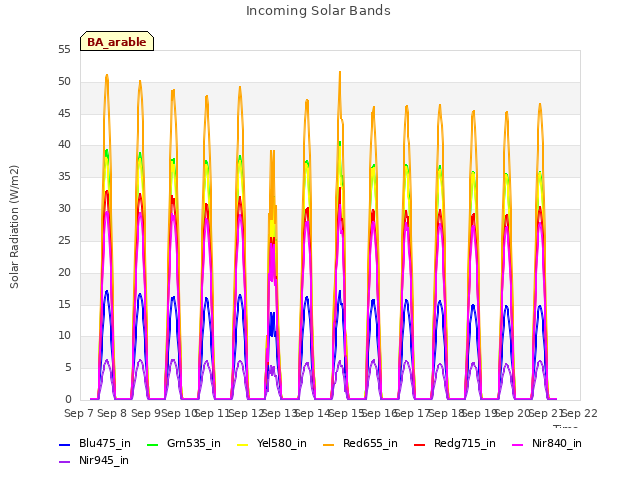Click the Red655_in orange legend swatch
The height and width of the screenshot is (480, 640).
coord(329,444)
